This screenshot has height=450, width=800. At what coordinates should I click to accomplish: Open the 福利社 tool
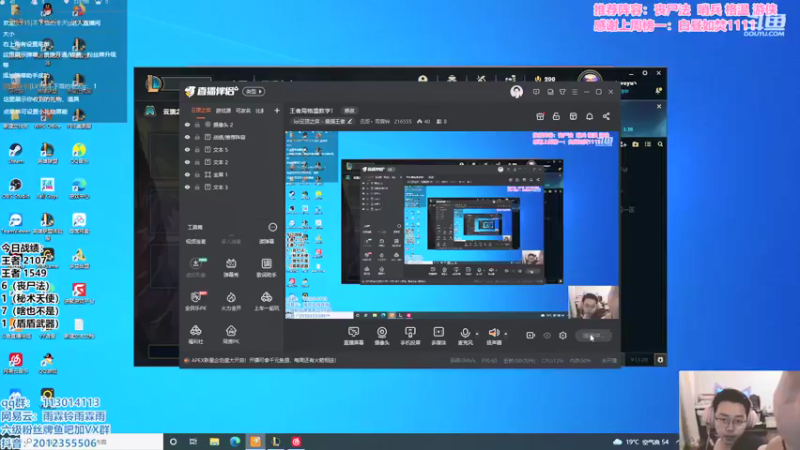tap(196, 335)
